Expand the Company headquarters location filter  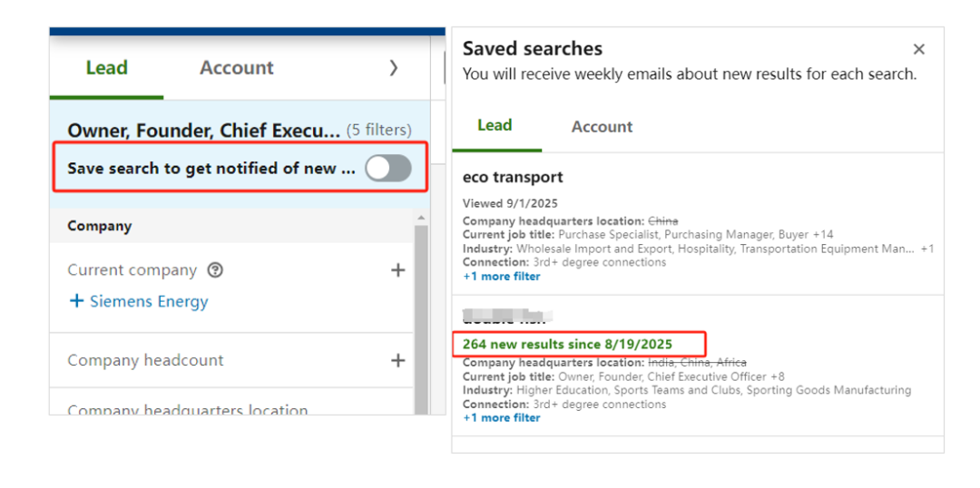coord(188,409)
